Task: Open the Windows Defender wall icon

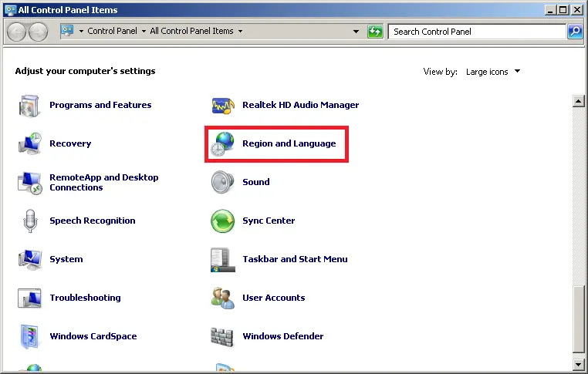Action: [x=222, y=337]
